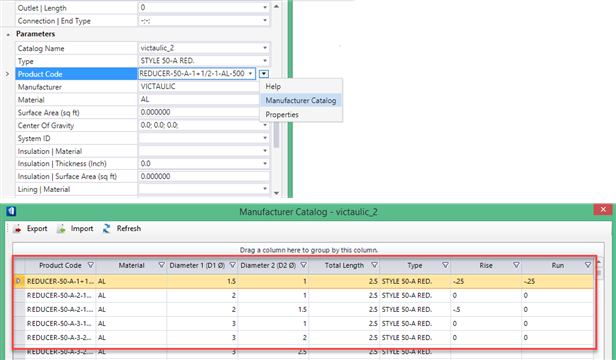Viewport: 616px width, 360px height.
Task: Open the Outlet | Length dropdown
Action: [265, 7]
